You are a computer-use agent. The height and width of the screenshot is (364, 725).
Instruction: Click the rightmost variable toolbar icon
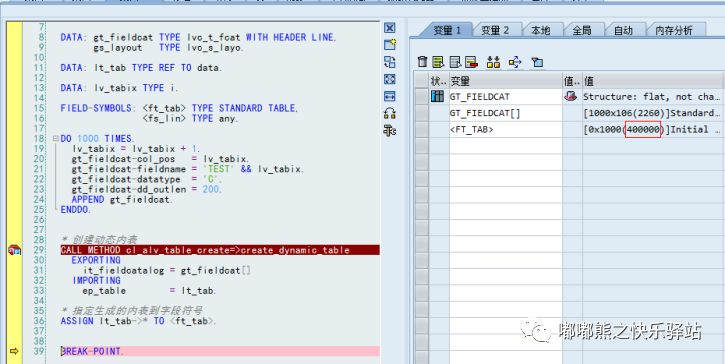[537, 62]
